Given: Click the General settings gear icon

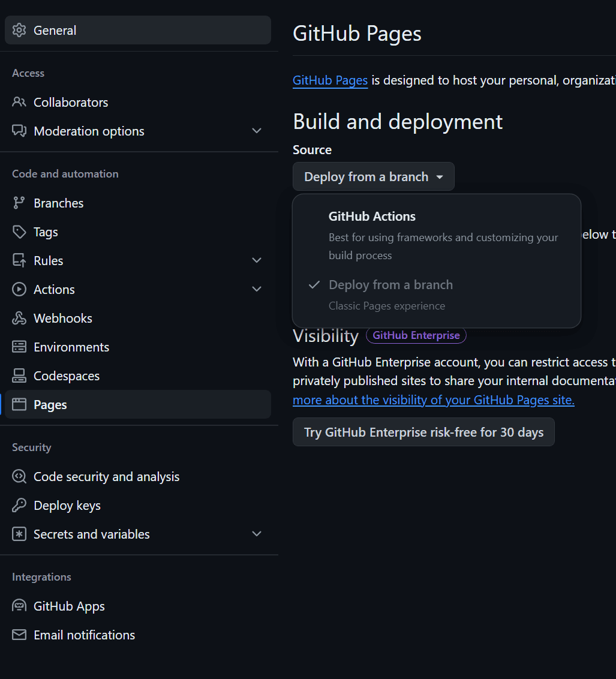Looking at the screenshot, I should click(x=19, y=29).
